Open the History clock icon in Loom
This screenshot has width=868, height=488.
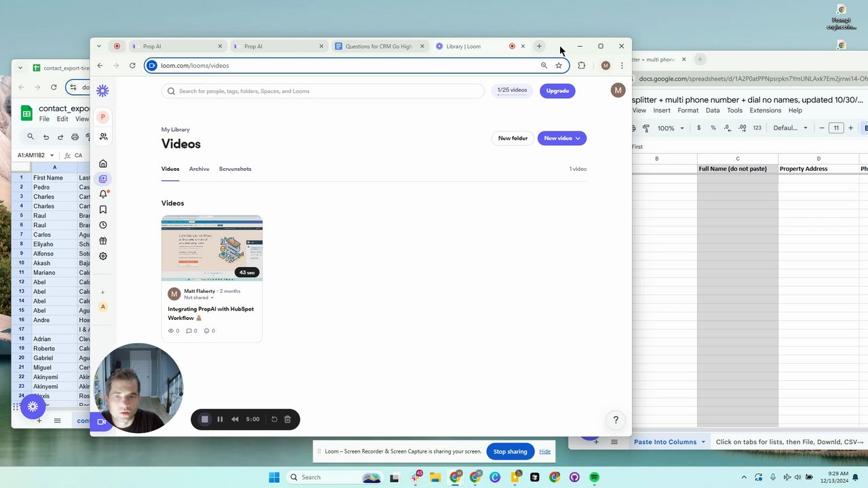coord(103,225)
